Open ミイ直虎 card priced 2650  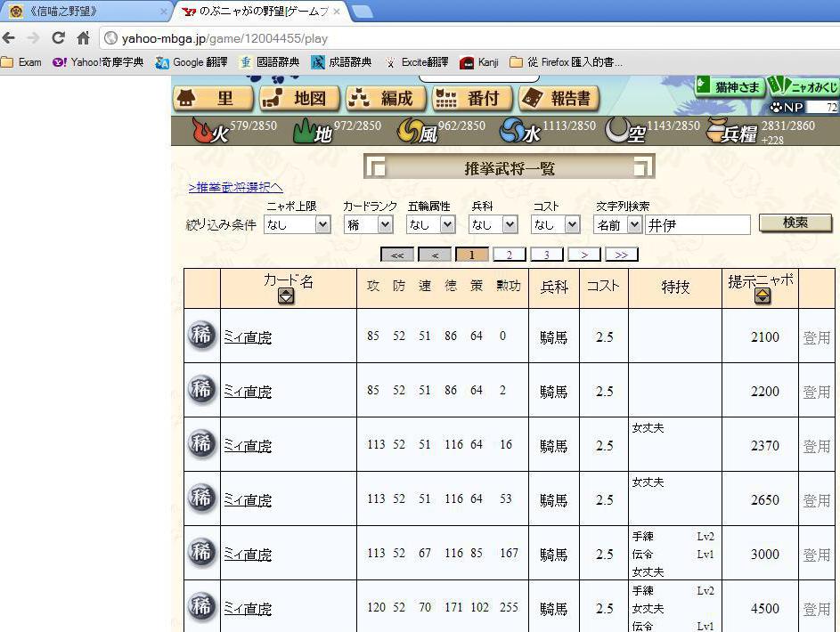(x=248, y=500)
